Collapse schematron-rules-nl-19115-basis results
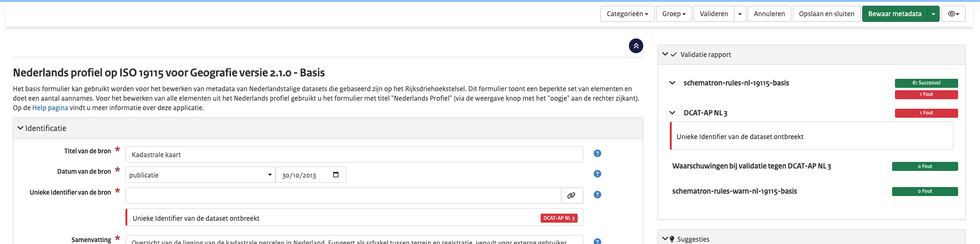980x244 pixels. pos(672,83)
